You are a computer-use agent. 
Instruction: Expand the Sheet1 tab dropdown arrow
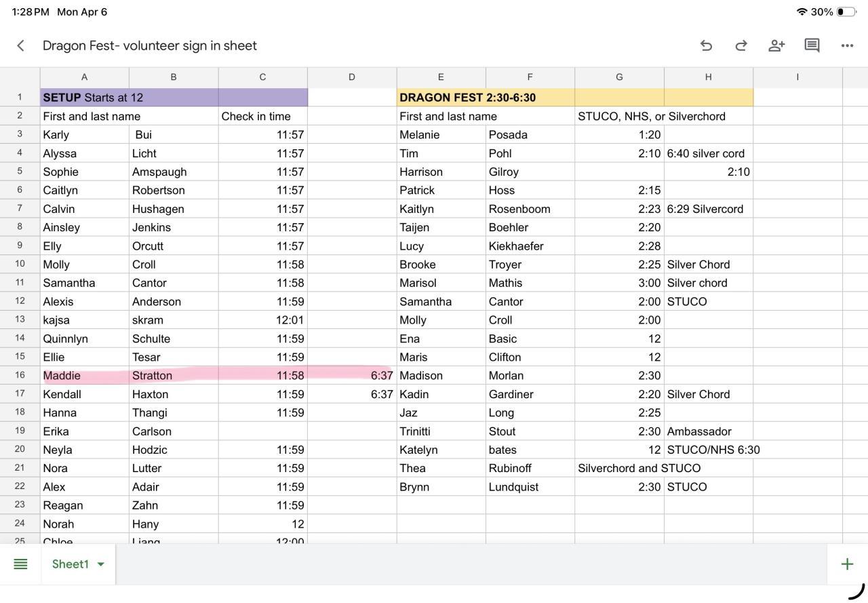(101, 564)
